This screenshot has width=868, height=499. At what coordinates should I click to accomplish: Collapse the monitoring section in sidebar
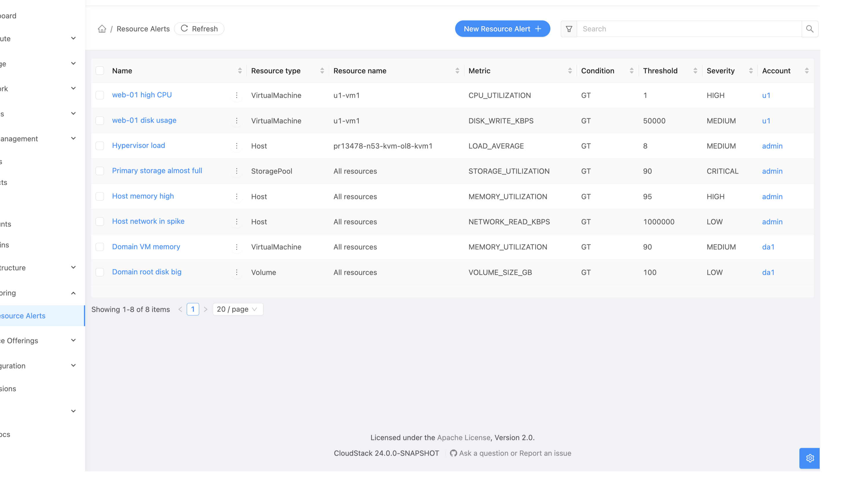click(x=73, y=293)
